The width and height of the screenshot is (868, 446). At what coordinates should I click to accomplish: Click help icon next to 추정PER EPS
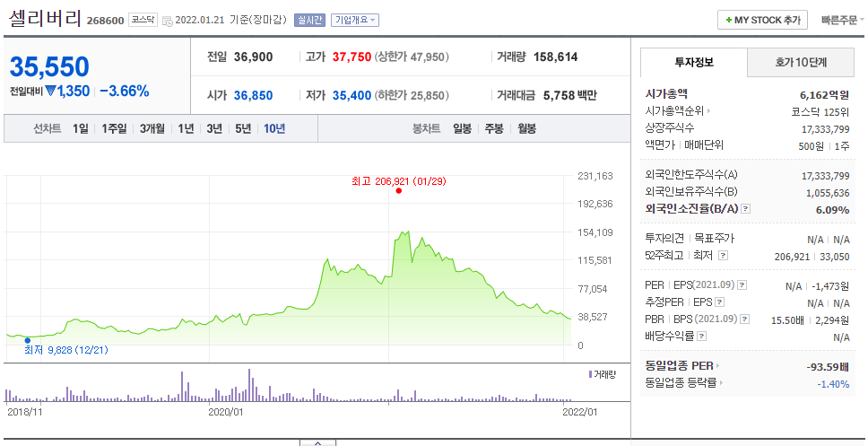(720, 302)
